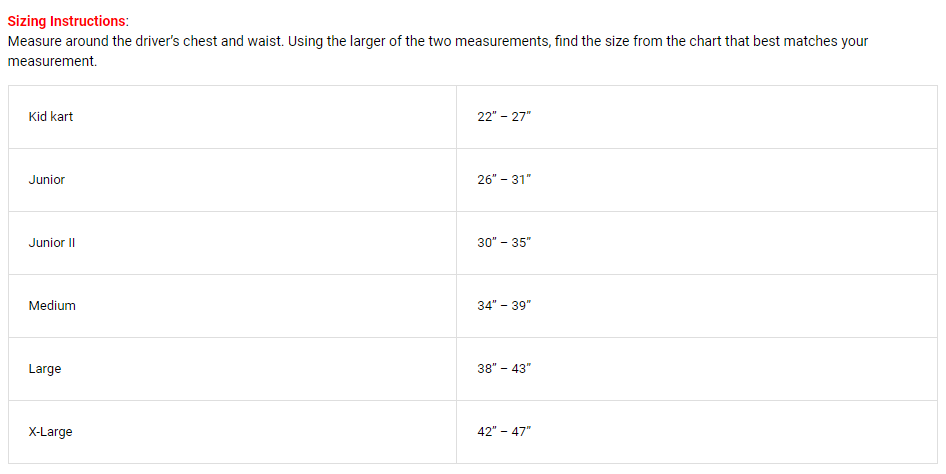The width and height of the screenshot is (946, 474).
Task: Select the 42" – 47" measurement cell
Action: (x=505, y=432)
